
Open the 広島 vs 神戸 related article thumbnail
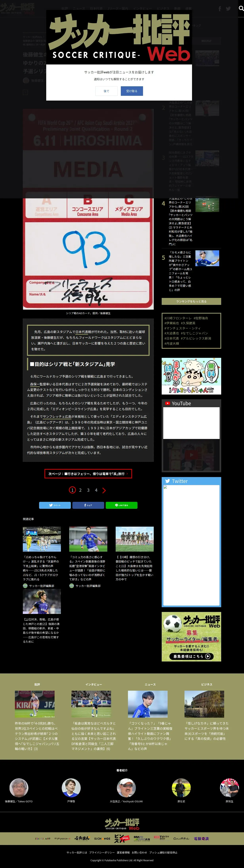42,601
